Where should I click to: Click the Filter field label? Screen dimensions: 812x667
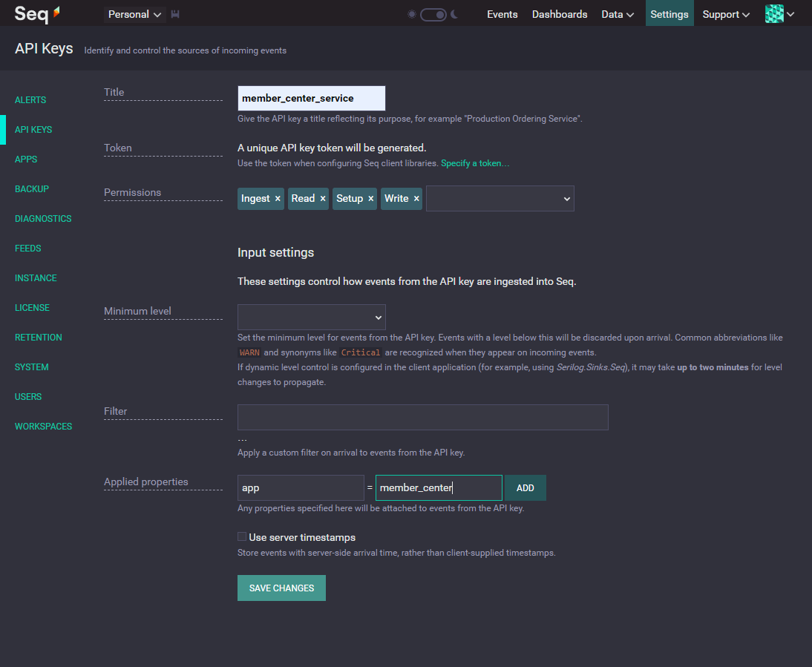click(116, 411)
